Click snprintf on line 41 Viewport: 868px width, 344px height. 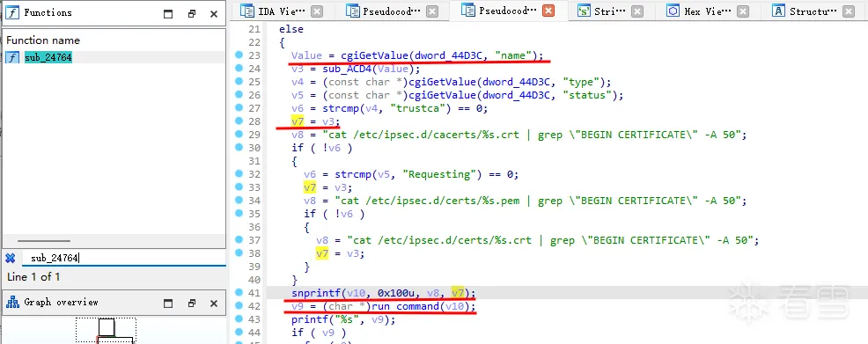tap(315, 293)
